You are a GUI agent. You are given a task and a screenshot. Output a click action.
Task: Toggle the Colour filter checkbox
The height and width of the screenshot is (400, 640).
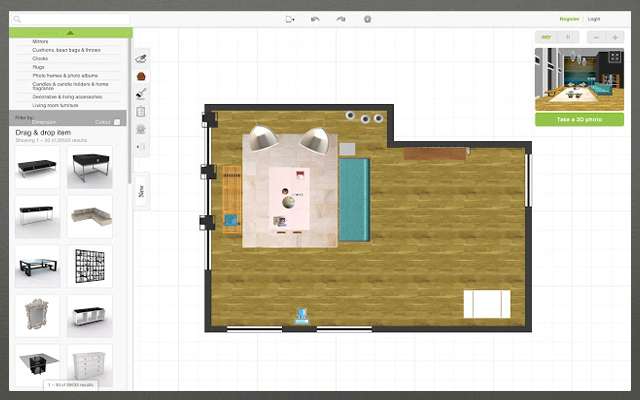click(x=117, y=122)
